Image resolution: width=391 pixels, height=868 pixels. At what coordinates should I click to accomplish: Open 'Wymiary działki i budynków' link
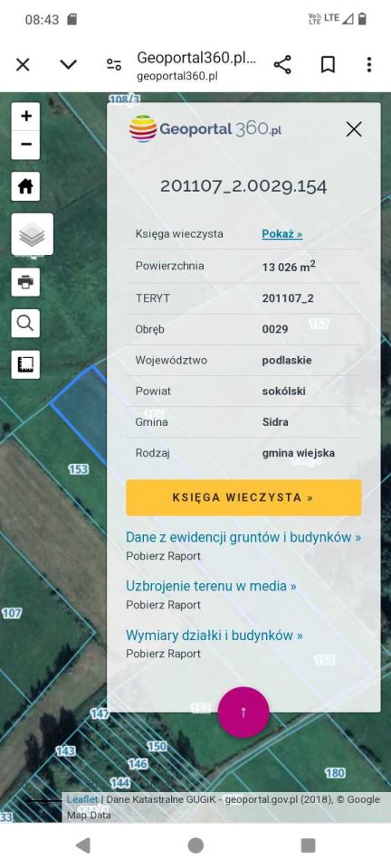point(215,635)
